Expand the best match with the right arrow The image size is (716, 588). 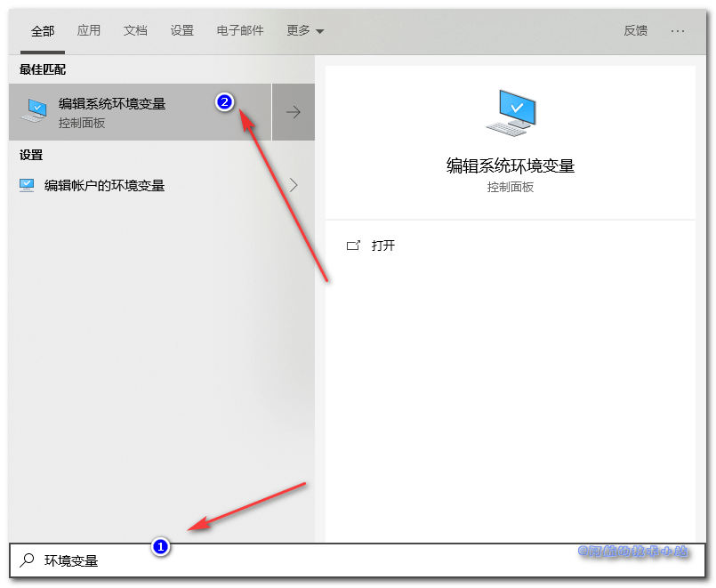tap(294, 111)
